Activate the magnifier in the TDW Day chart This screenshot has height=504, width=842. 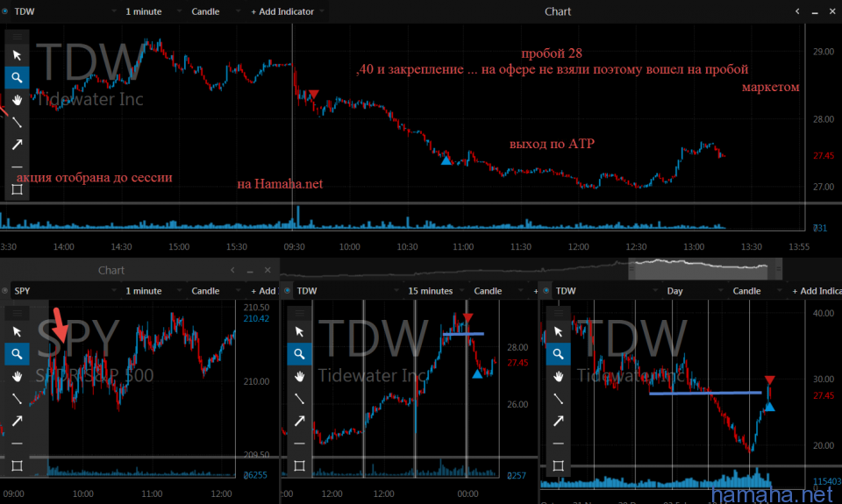tap(558, 354)
